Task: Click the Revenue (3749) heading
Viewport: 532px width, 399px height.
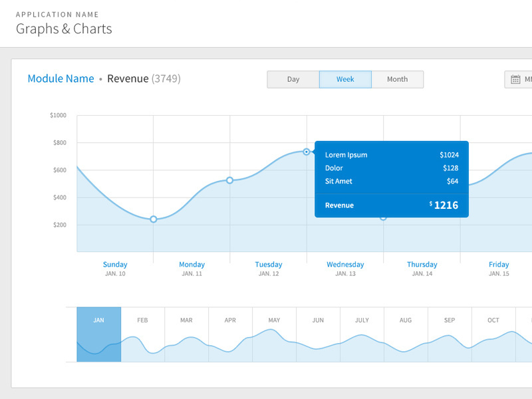Action: click(144, 78)
